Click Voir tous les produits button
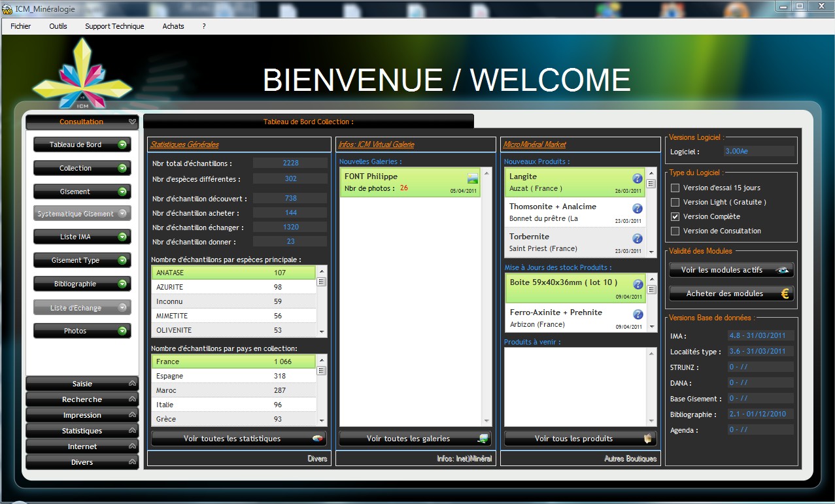 click(x=580, y=439)
